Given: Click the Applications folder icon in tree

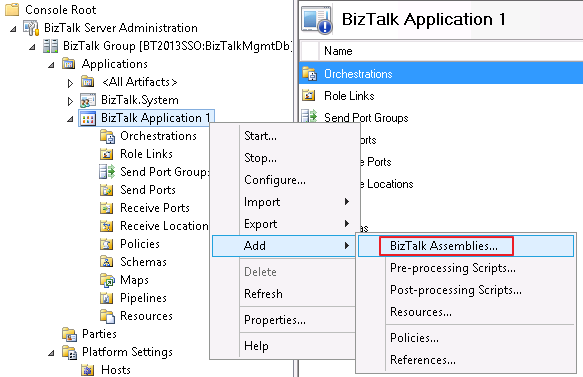Looking at the screenshot, I should [x=69, y=64].
